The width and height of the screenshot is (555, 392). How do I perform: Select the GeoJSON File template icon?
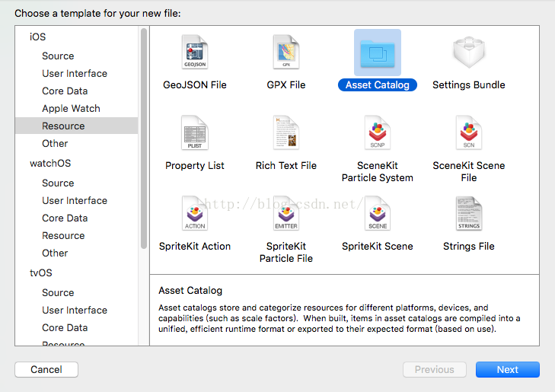[x=194, y=53]
